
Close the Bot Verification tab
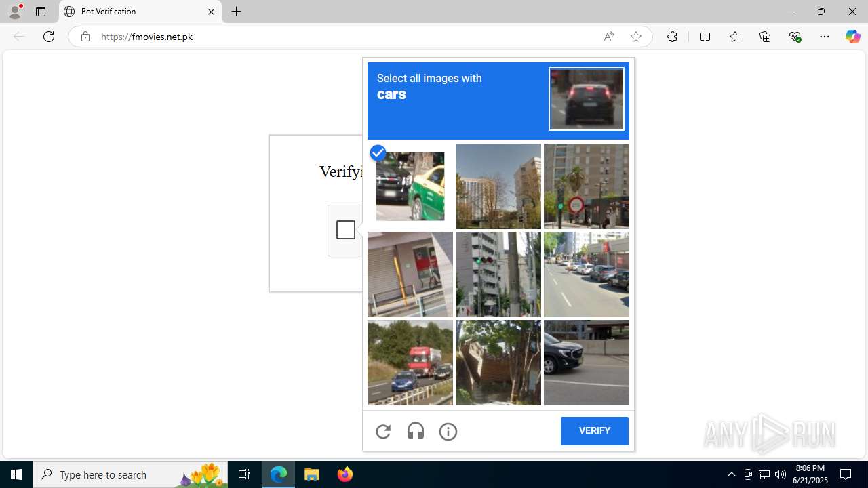coord(211,12)
